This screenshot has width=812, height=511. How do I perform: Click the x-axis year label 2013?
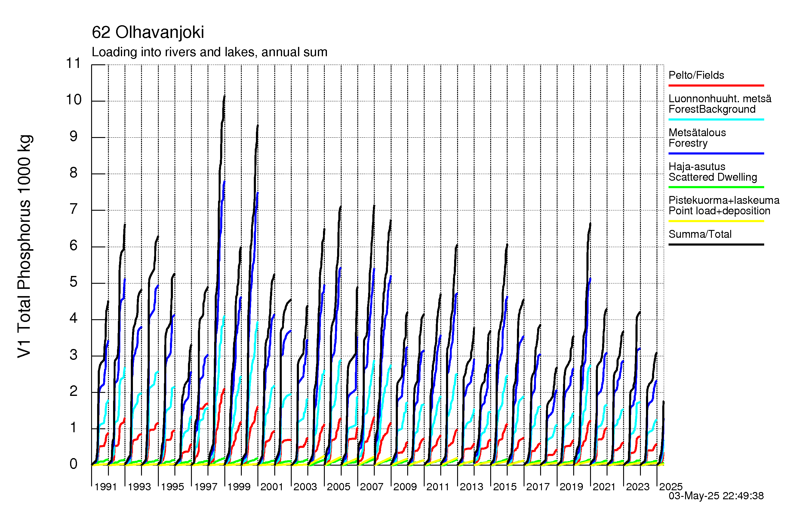472,487
